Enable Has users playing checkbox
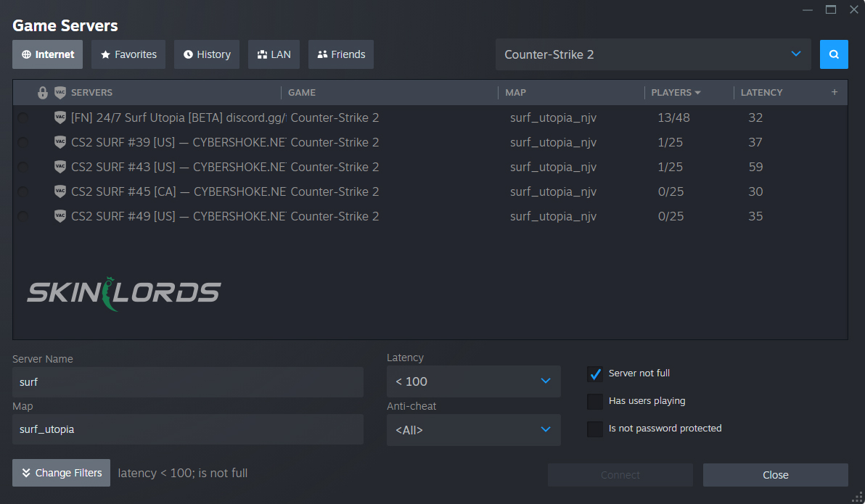 (x=595, y=402)
